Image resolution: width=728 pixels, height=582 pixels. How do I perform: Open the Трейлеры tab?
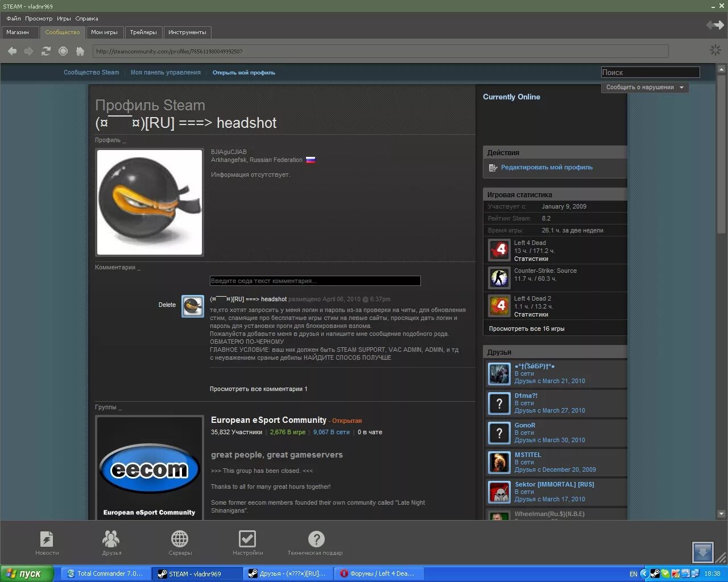point(143,32)
